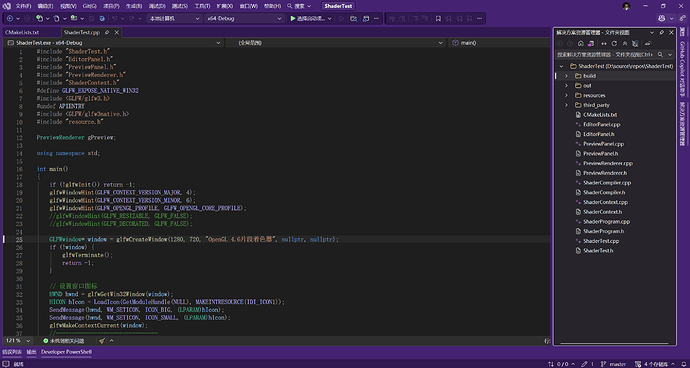
Task: Open the Output bottom tab
Action: (x=32, y=352)
